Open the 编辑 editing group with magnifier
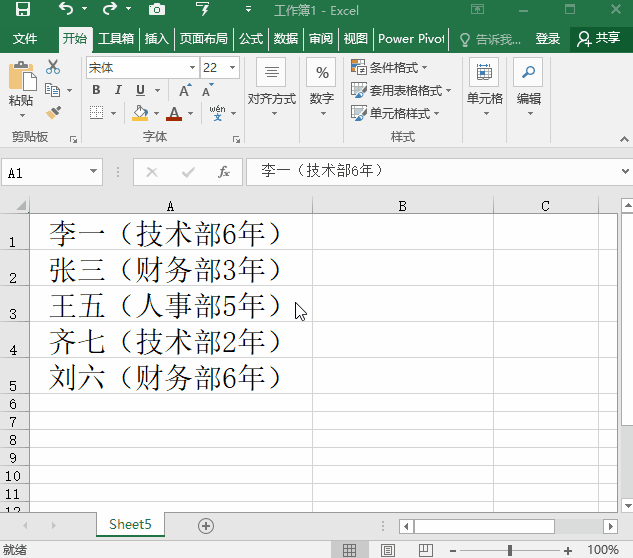Image resolution: width=633 pixels, height=558 pixels. tap(528, 88)
